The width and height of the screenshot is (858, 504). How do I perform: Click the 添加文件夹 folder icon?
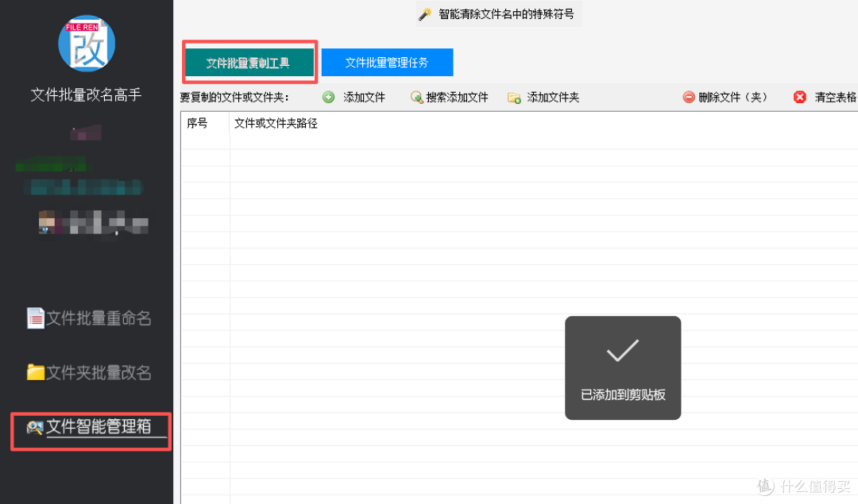point(514,98)
